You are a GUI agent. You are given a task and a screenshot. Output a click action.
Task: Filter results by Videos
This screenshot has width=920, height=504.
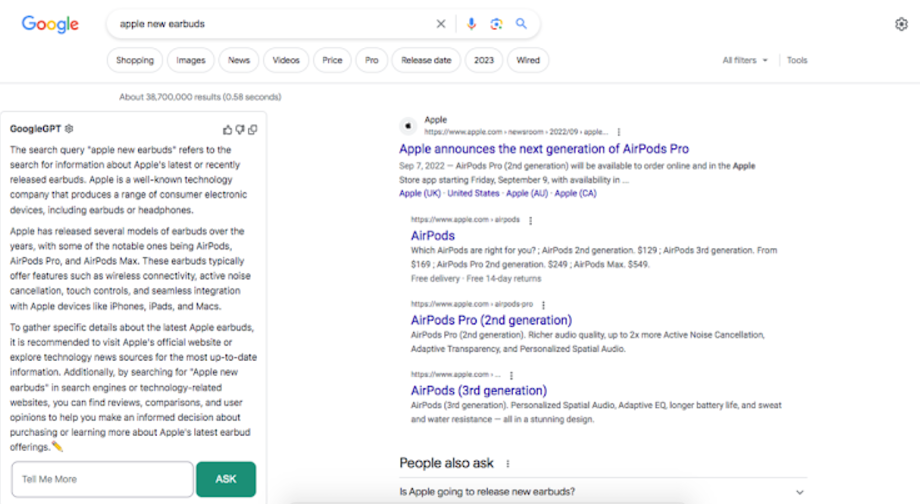click(286, 60)
